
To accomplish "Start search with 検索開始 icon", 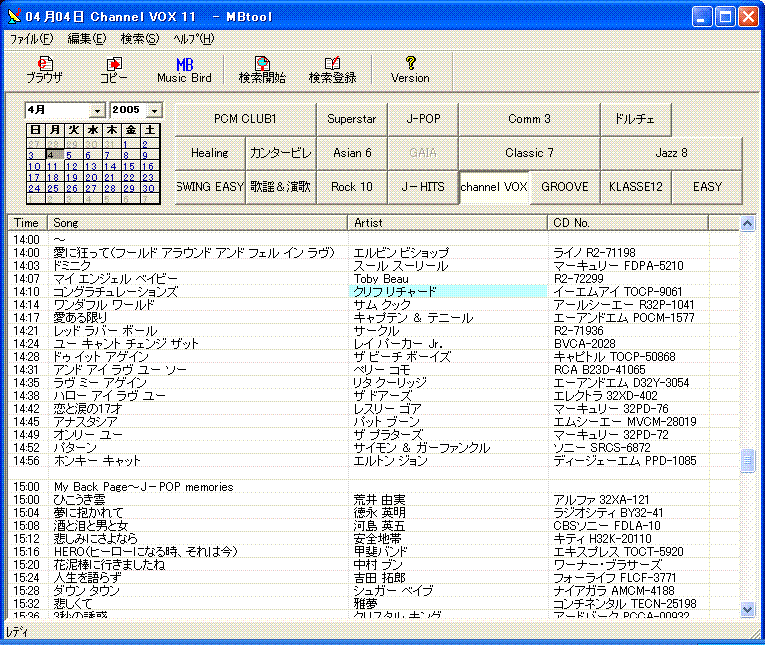I will (262, 70).
